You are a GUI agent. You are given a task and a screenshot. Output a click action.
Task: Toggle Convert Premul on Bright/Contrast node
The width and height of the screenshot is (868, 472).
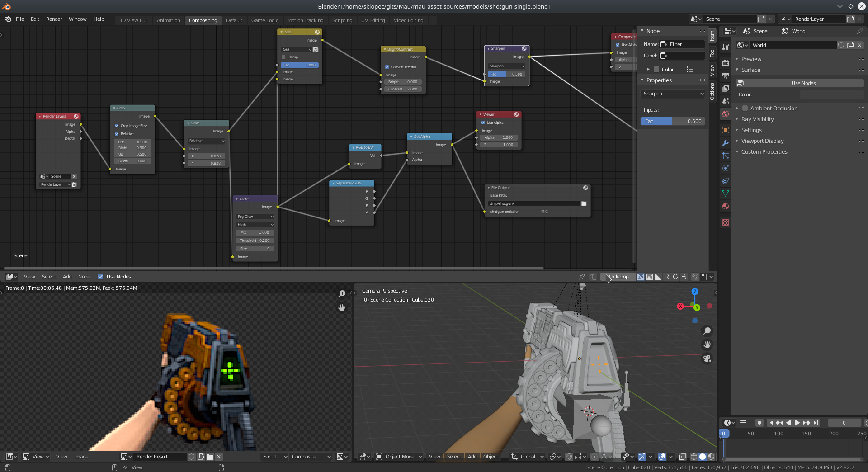pos(387,67)
